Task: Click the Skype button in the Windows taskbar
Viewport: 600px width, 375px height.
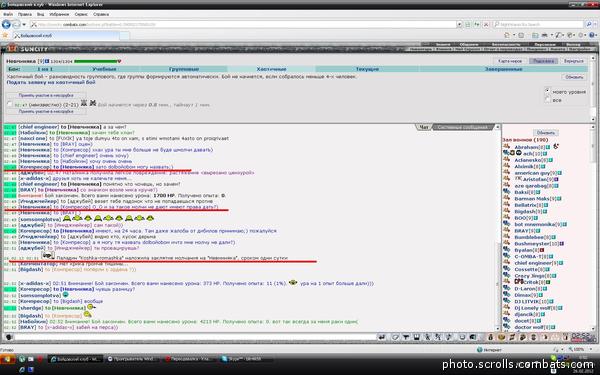Action: pyautogui.click(x=246, y=359)
